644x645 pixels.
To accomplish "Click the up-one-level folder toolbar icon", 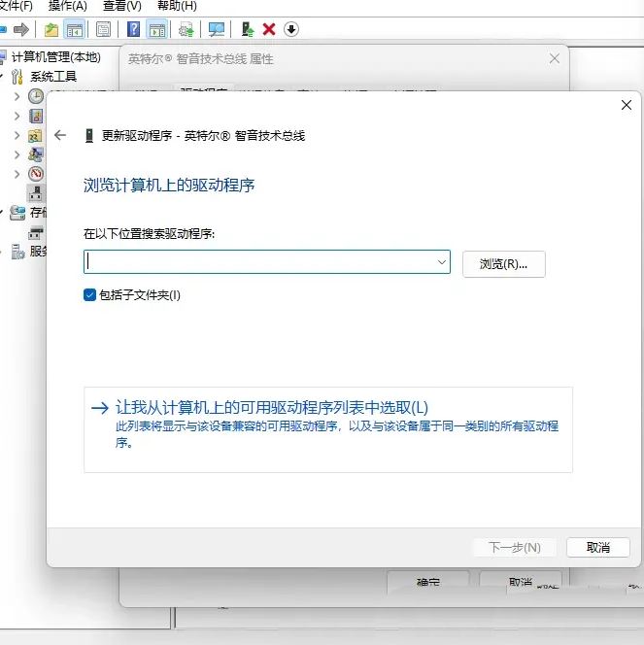I will pyautogui.click(x=51, y=29).
